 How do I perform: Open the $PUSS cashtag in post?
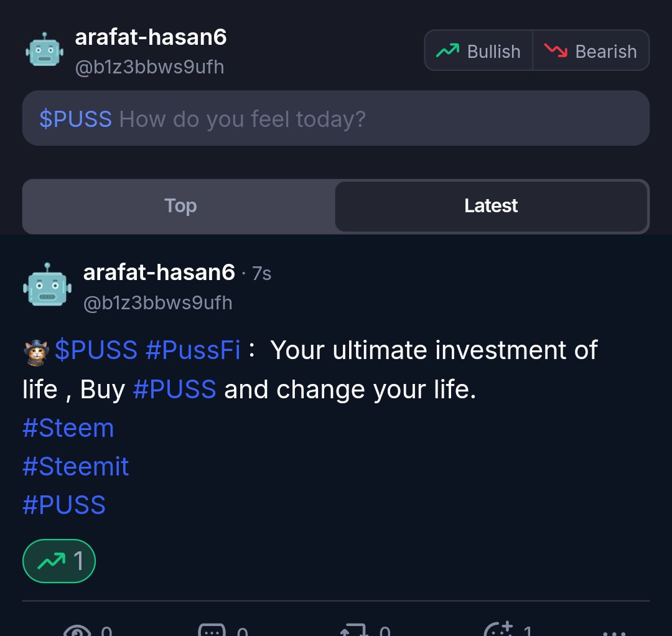[96, 350]
